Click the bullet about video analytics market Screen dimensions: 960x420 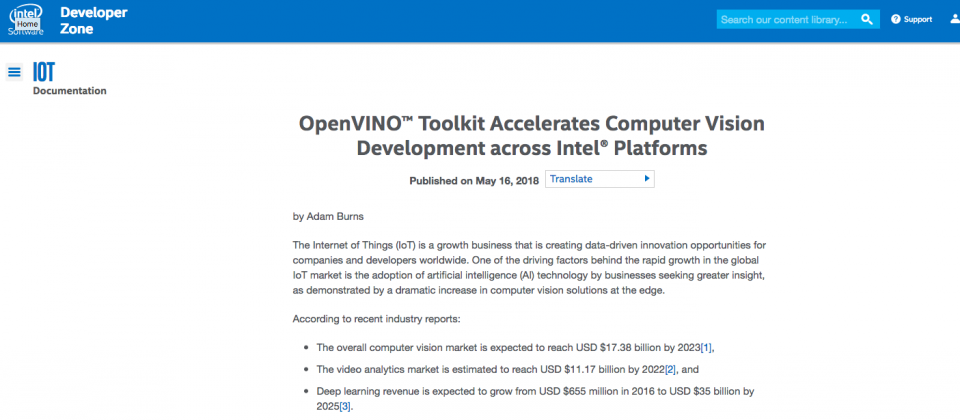(x=508, y=369)
